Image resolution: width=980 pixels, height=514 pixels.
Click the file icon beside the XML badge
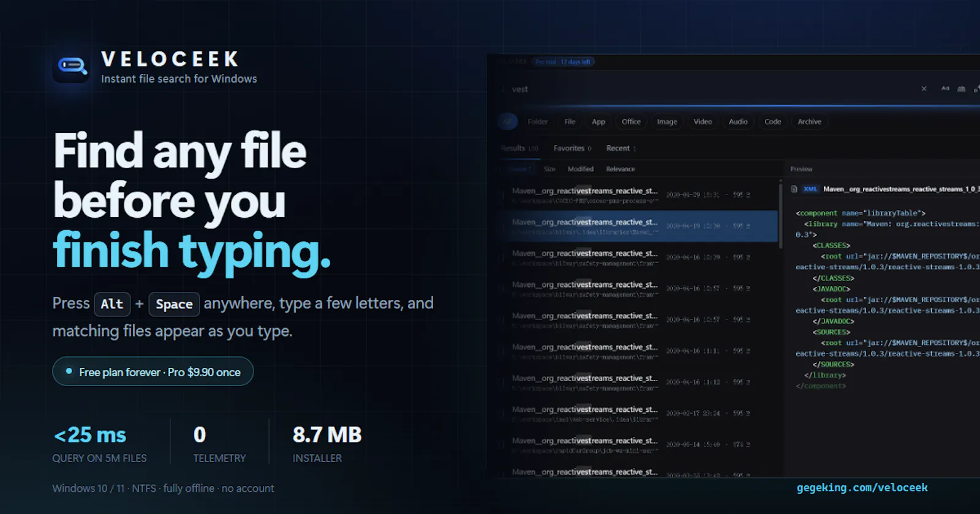pos(794,189)
